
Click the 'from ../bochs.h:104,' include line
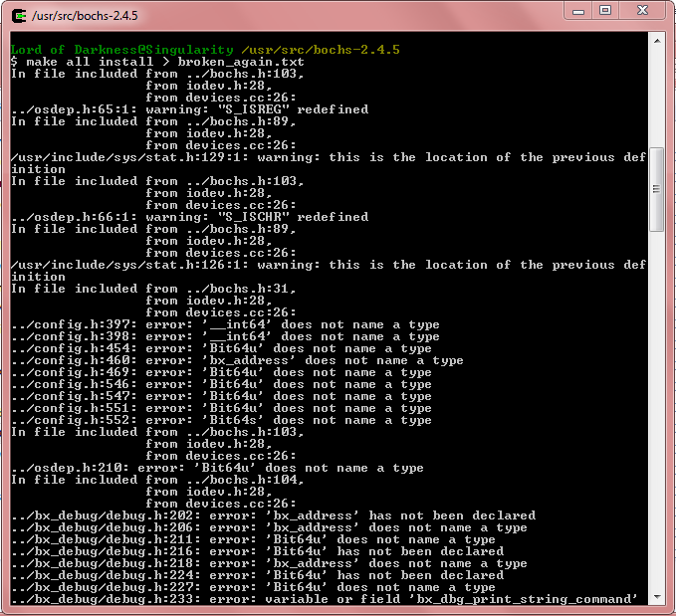click(x=157, y=480)
